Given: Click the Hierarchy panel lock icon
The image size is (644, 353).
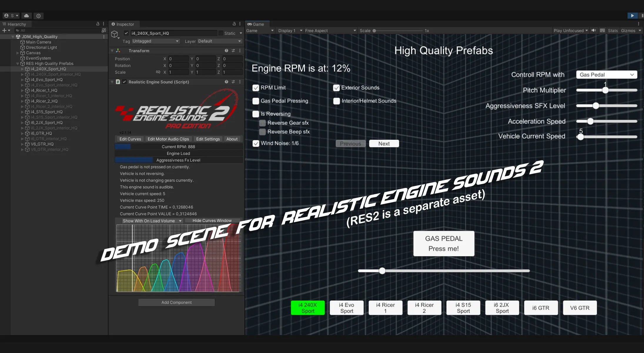Looking at the screenshot, I should [98, 24].
